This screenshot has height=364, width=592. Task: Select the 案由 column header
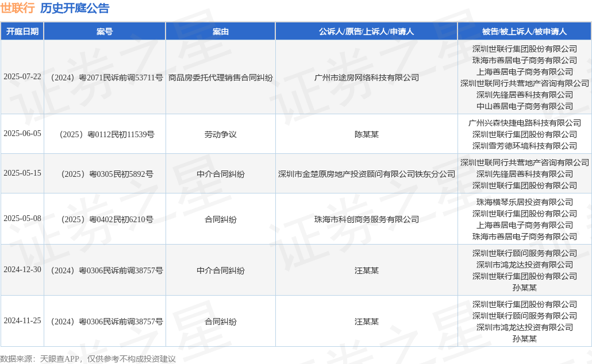pos(221,32)
